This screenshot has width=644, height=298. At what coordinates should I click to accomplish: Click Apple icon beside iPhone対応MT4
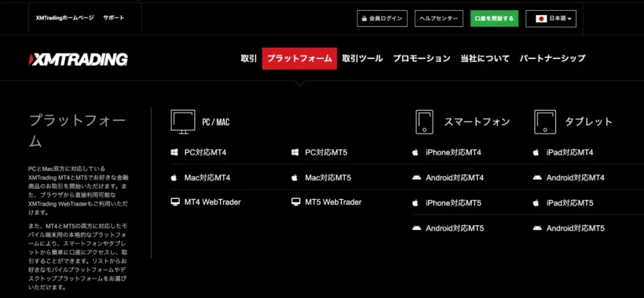coord(415,153)
